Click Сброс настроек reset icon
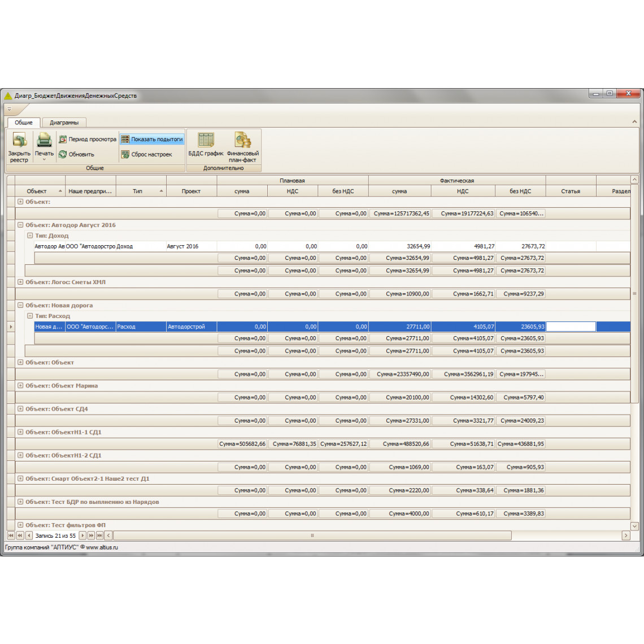 pos(125,154)
